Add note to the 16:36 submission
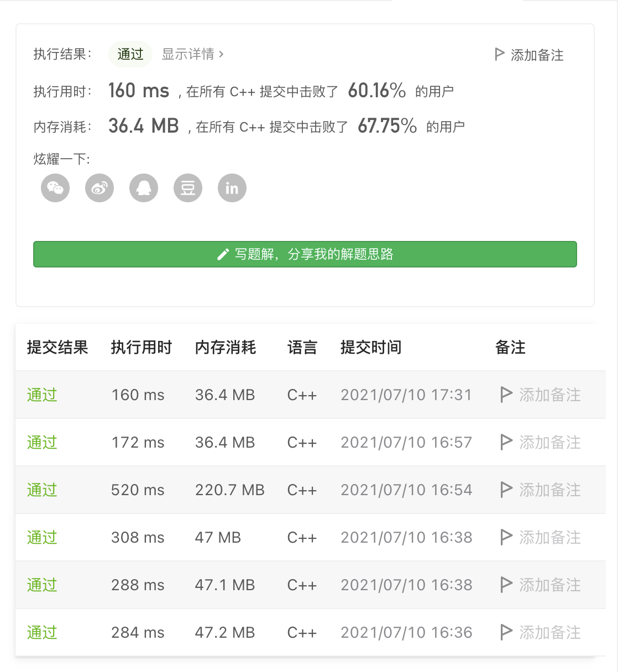This screenshot has height=672, width=618. coord(541,632)
